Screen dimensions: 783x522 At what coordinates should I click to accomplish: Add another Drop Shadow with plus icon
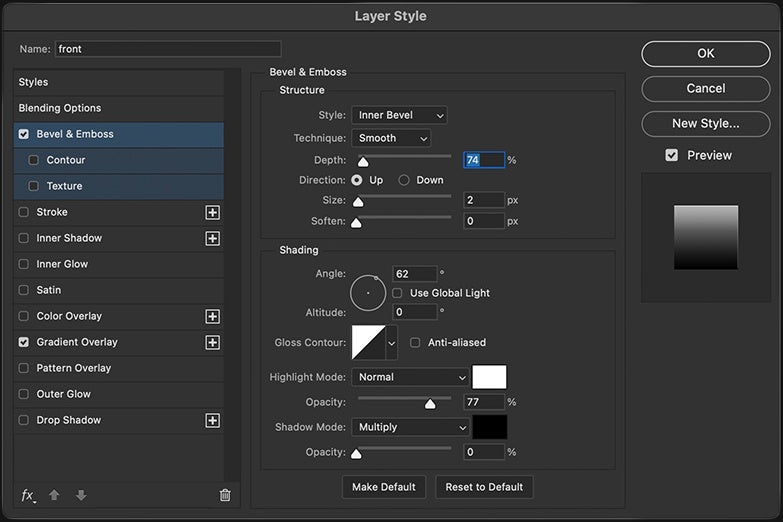click(212, 420)
